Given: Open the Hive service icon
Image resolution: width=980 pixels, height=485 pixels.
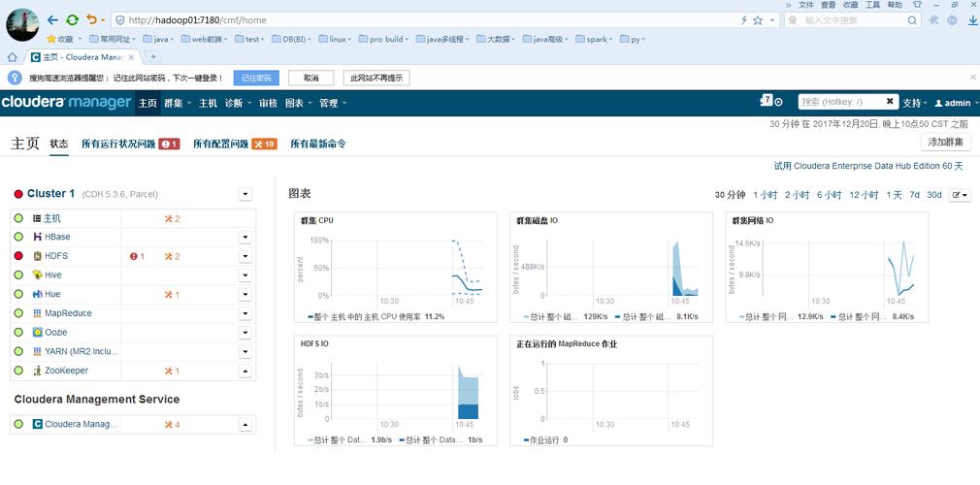Looking at the screenshot, I should tap(37, 275).
